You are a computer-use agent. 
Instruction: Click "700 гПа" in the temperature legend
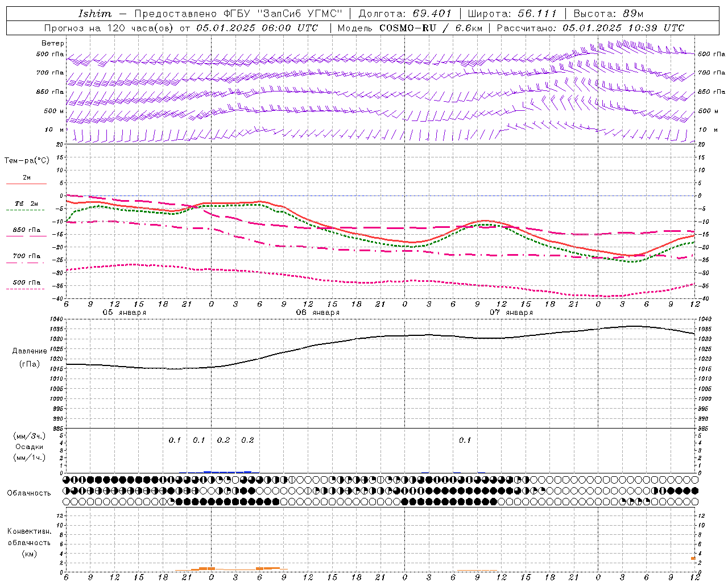pos(27,256)
